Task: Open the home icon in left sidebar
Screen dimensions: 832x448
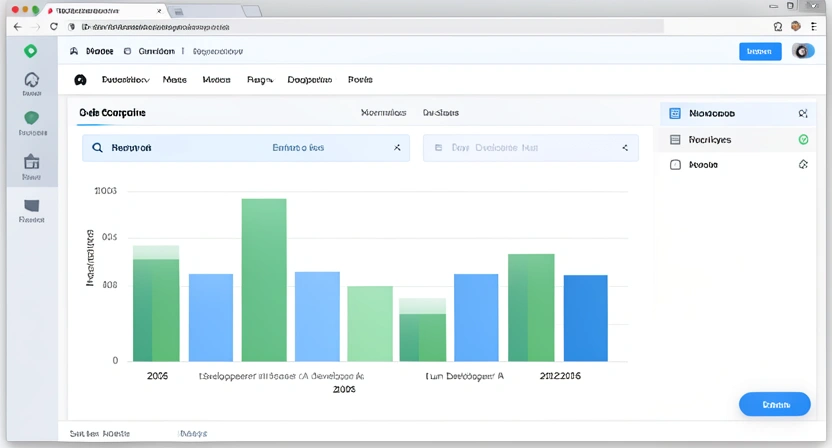Action: 32,80
